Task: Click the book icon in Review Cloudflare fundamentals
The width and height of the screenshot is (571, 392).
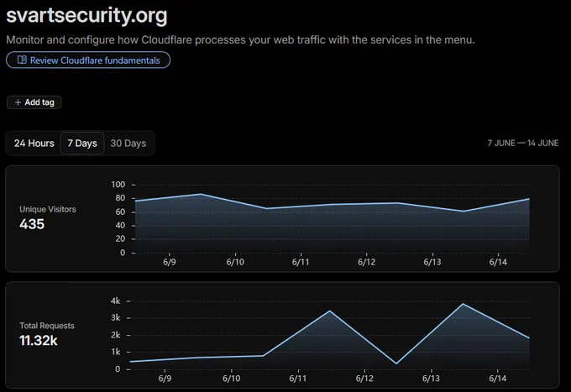Action: coord(22,60)
